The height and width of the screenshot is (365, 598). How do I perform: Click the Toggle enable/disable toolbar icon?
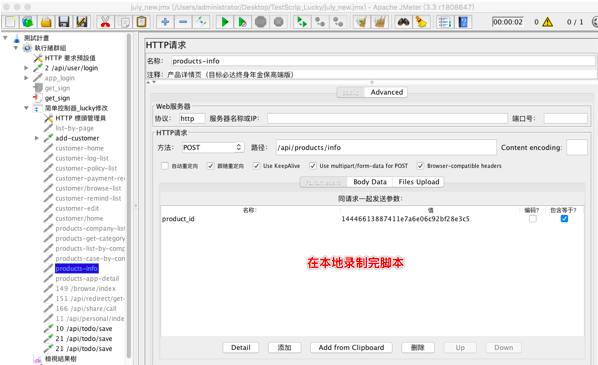[x=201, y=22]
